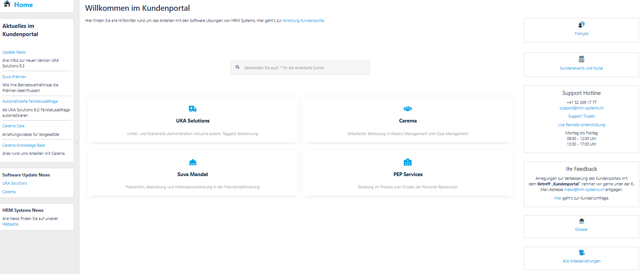This screenshot has height=274, width=644.
Task: Open Automatisierte Fallstatusabfrage link
Action: pos(30,101)
